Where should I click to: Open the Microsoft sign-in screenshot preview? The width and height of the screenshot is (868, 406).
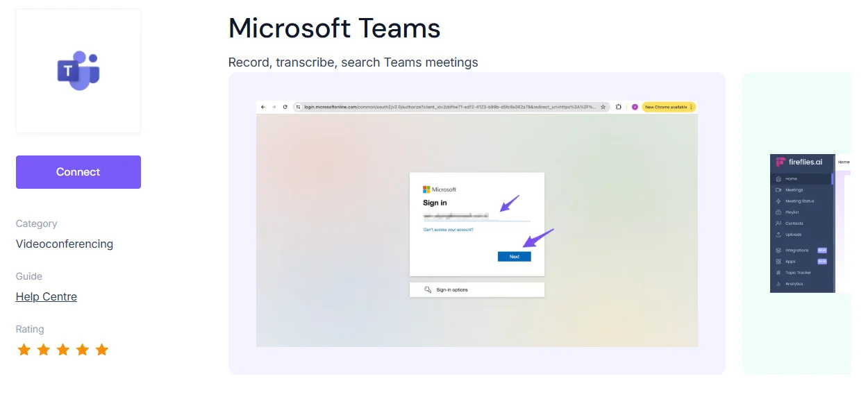click(477, 223)
